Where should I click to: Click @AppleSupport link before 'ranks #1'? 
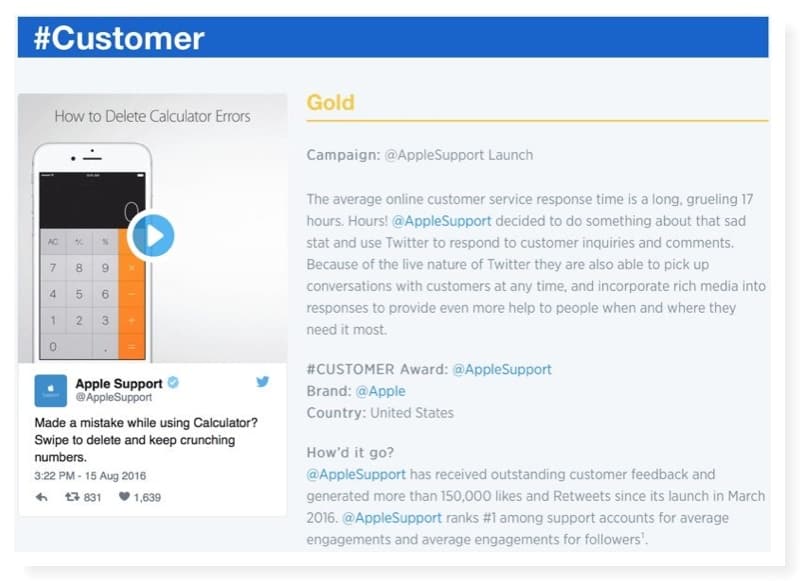click(x=392, y=518)
